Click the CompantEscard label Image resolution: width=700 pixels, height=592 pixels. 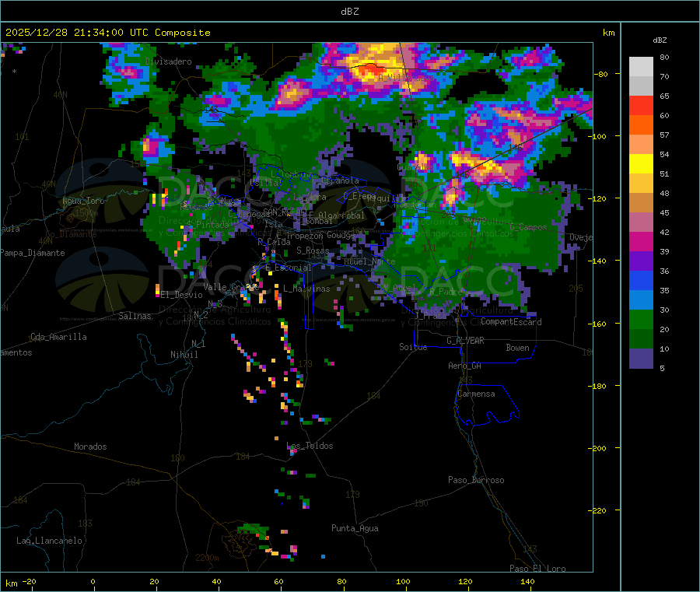pos(511,322)
